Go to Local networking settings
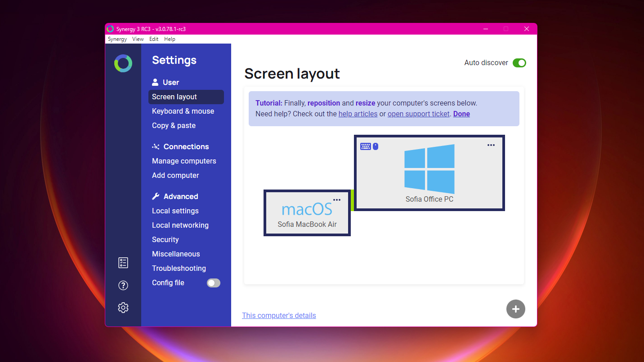Screen dimensions: 644x362 (x=180, y=225)
